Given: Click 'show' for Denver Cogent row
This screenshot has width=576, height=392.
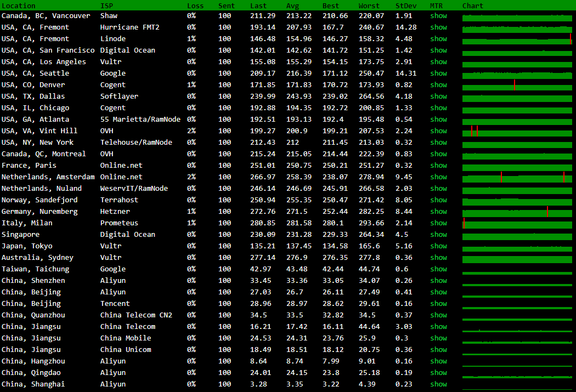Looking at the screenshot, I should pyautogui.click(x=439, y=85).
